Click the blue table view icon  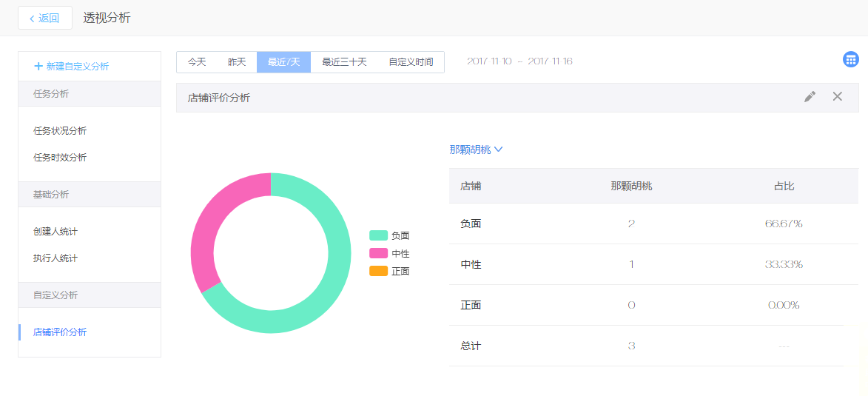click(850, 60)
